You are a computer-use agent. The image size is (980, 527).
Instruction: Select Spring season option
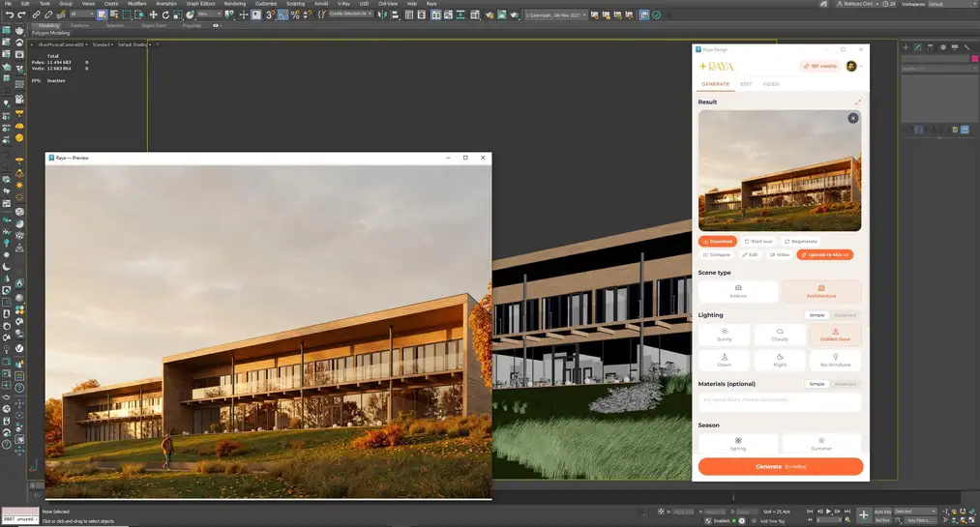pos(738,444)
